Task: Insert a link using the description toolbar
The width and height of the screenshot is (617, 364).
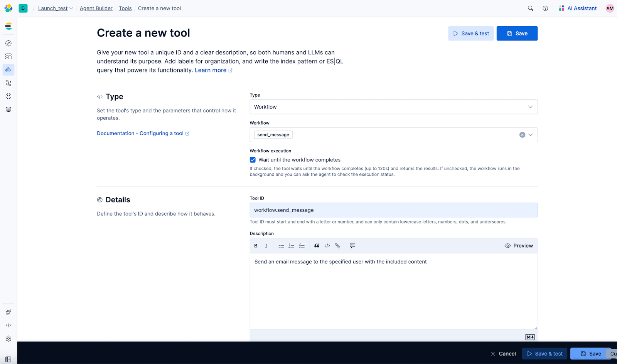Action: click(338, 245)
